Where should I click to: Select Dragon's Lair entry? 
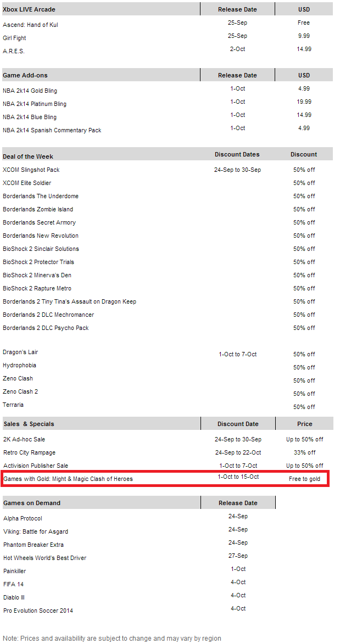click(x=20, y=352)
